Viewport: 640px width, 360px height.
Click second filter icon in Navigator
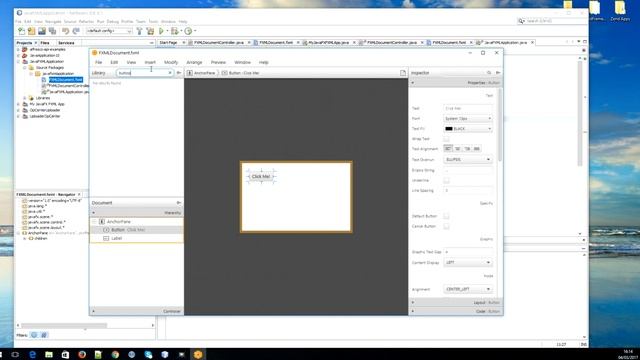pyautogui.click(x=44, y=335)
